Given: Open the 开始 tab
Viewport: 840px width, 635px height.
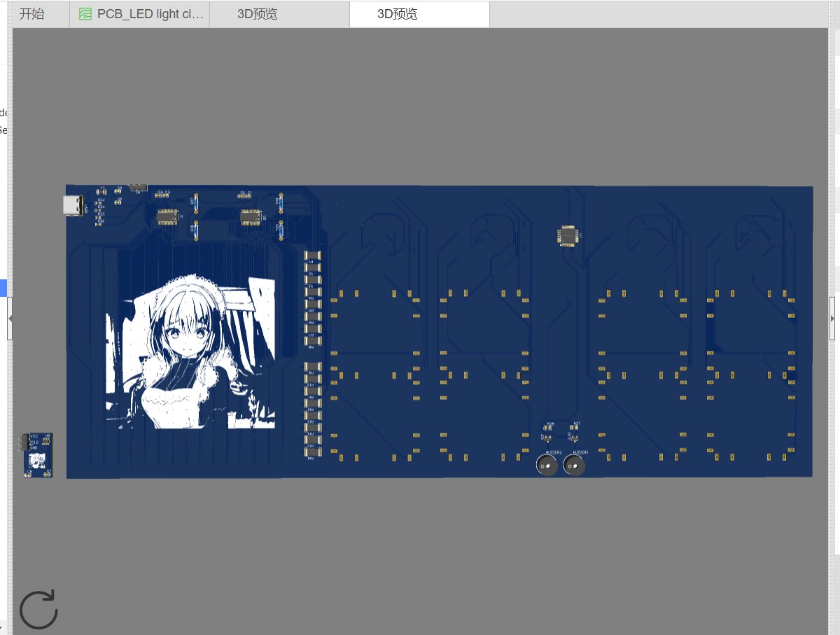Looking at the screenshot, I should tap(31, 14).
